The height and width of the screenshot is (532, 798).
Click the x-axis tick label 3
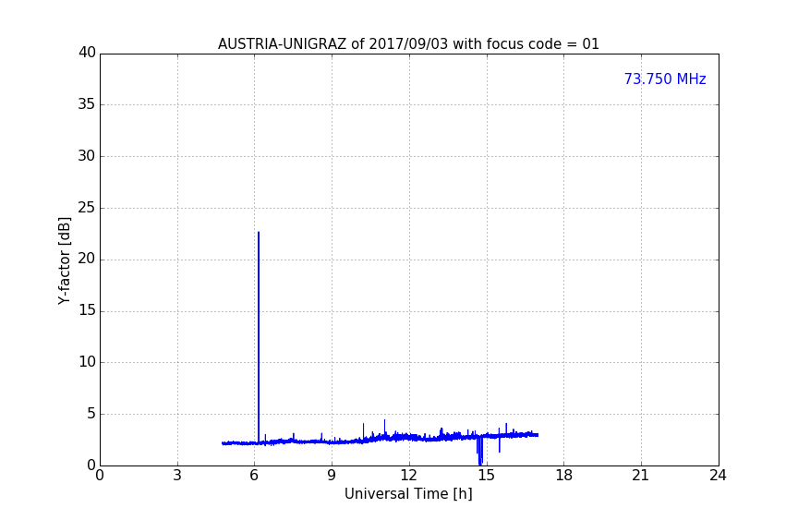tap(177, 476)
